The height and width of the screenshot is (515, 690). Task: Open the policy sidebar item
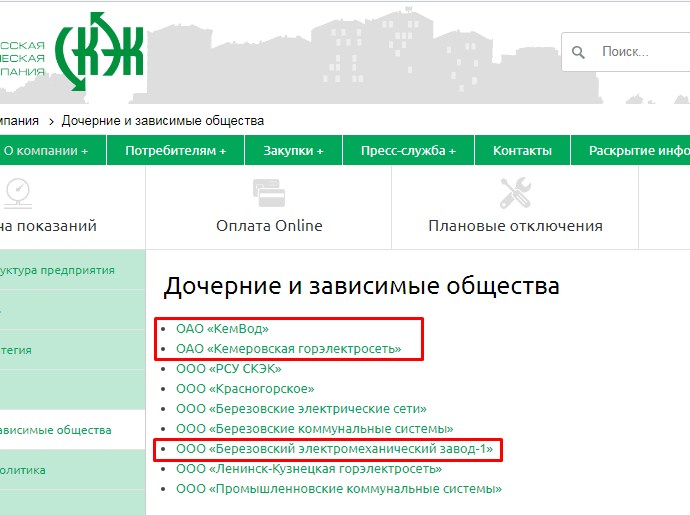click(x=72, y=470)
